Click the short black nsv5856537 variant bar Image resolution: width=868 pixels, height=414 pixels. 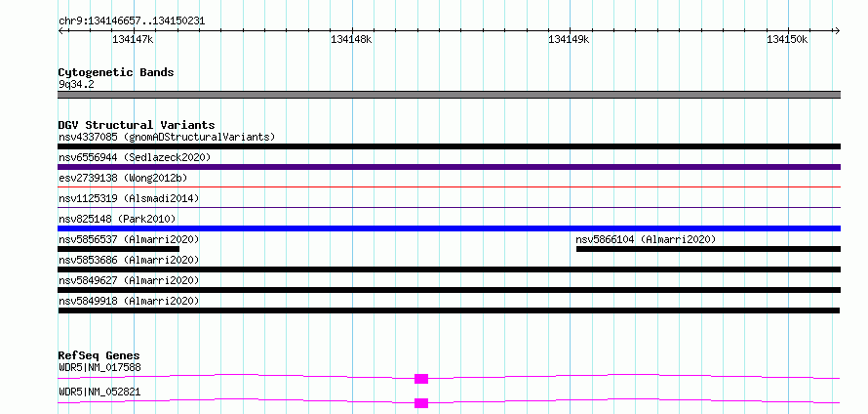pyautogui.click(x=118, y=249)
